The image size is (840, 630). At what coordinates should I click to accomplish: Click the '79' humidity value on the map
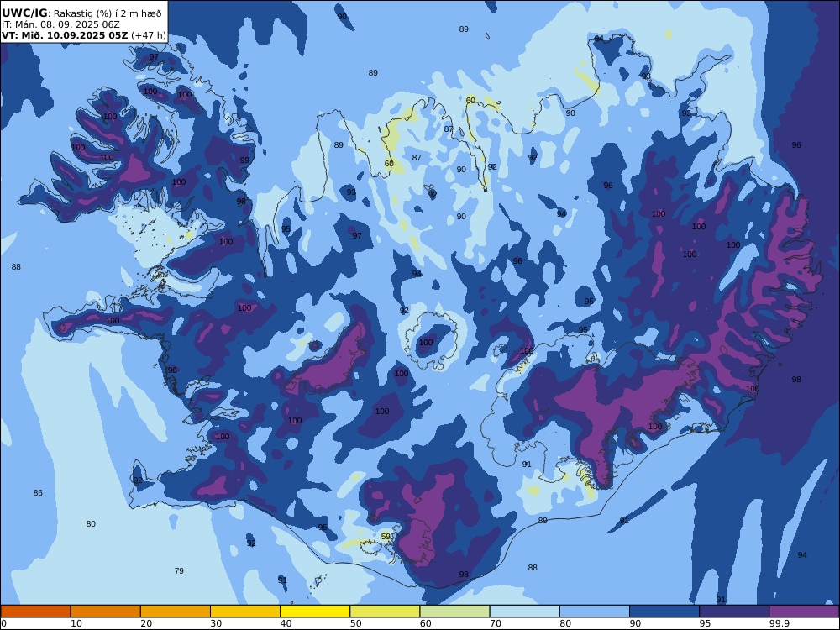tap(179, 570)
